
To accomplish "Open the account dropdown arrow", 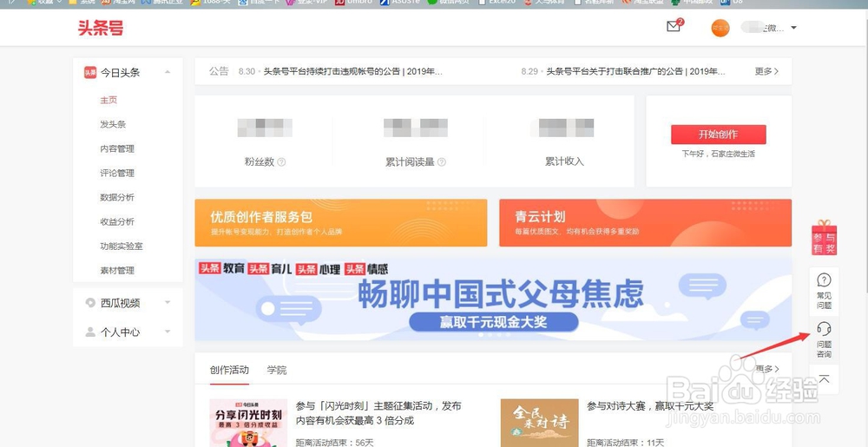I will tap(793, 28).
